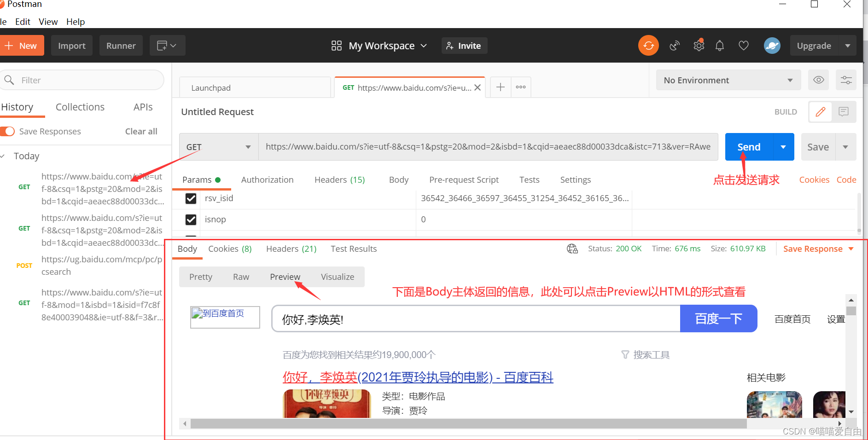
Task: Click the heart icon in header
Action: click(744, 46)
